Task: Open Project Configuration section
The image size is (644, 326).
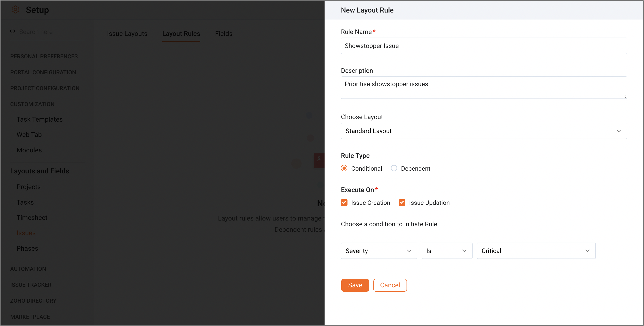Action: [45, 88]
